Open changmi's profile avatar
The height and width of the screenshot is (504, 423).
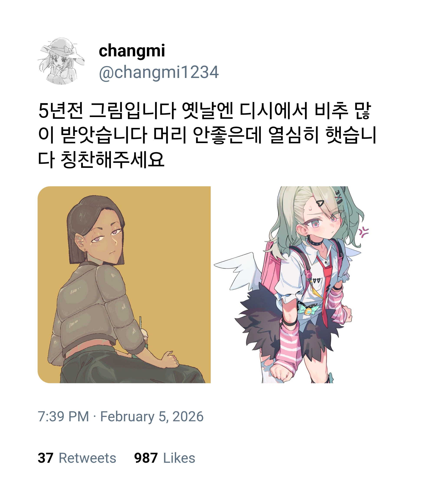[x=61, y=61]
